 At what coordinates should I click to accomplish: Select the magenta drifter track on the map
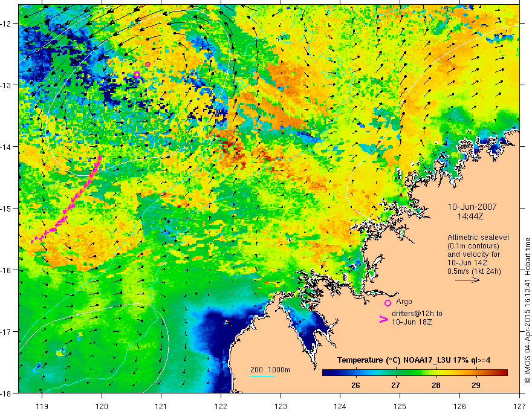pyautogui.click(x=66, y=199)
